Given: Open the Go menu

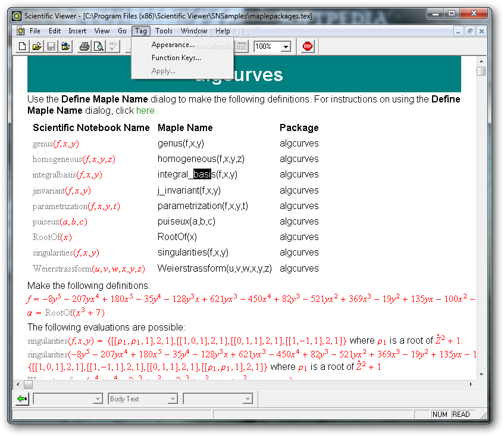Looking at the screenshot, I should tap(122, 31).
